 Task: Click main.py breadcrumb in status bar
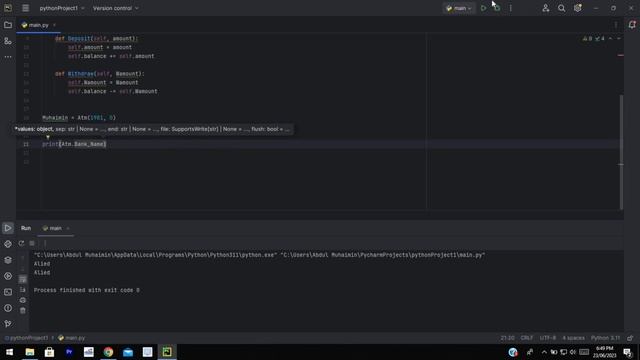click(71, 338)
